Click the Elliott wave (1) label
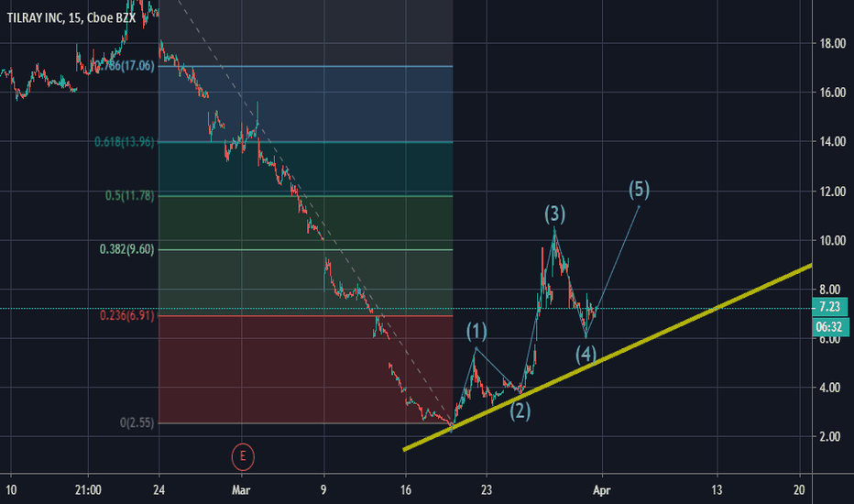Image resolution: width=854 pixels, height=504 pixels. (x=476, y=331)
